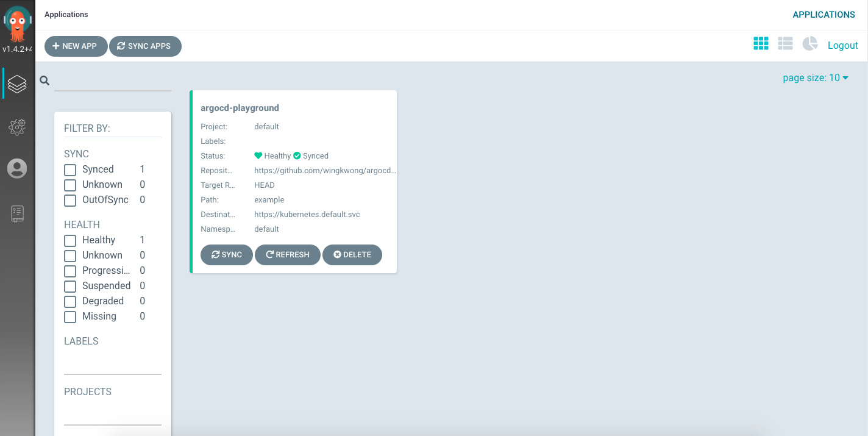Viewport: 868px width, 436px height.
Task: Toggle the Synced sync filter checkbox
Action: pos(70,170)
